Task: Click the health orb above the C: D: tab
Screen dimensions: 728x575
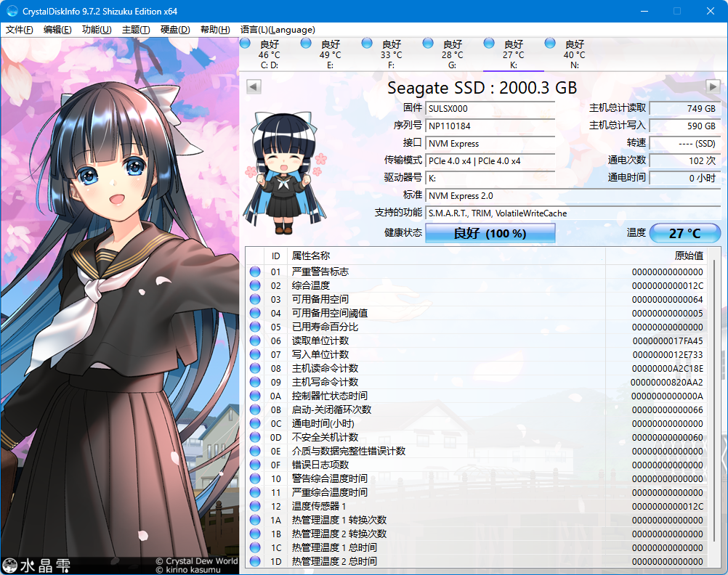Action: (245, 44)
